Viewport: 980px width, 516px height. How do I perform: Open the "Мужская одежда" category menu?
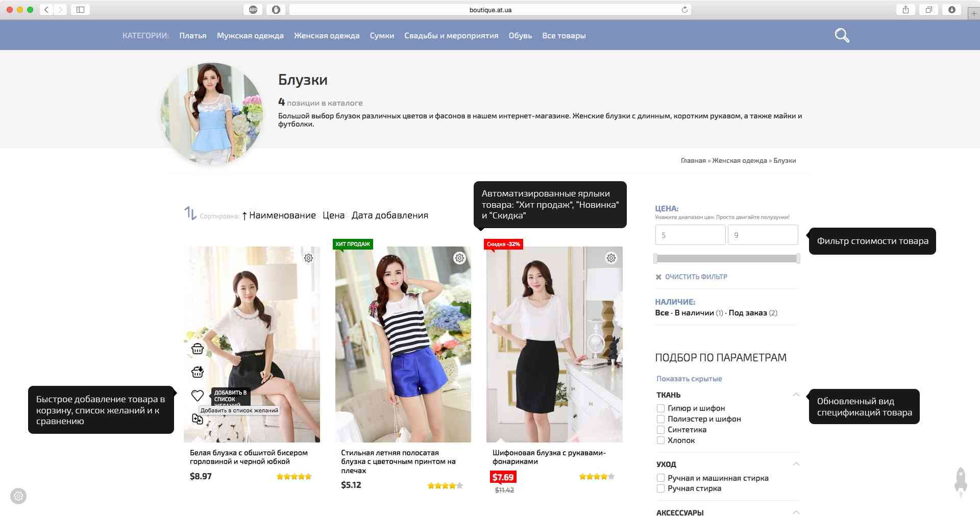[x=250, y=36]
